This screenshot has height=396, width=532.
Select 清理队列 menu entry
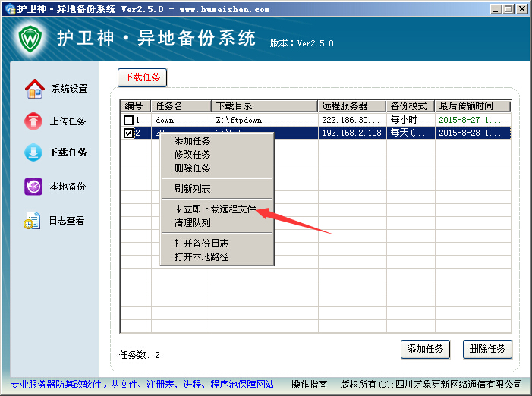192,223
